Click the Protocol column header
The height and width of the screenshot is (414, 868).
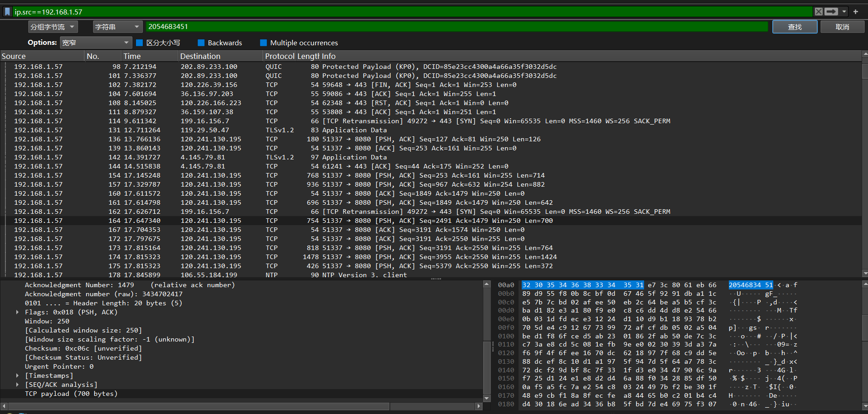279,56
